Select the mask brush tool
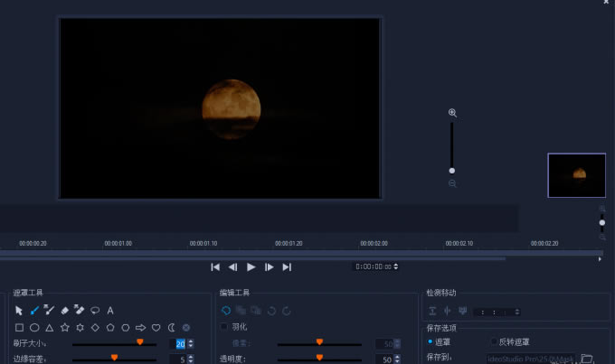 coord(34,311)
